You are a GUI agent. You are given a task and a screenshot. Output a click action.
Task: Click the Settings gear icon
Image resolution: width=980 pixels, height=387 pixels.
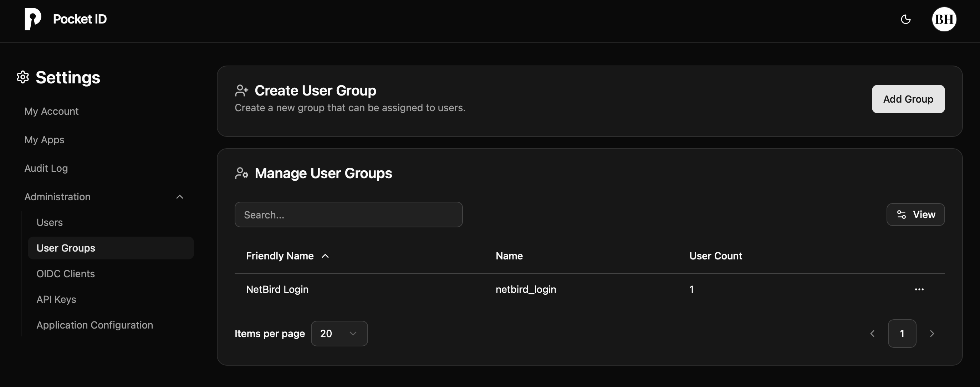[x=22, y=77]
